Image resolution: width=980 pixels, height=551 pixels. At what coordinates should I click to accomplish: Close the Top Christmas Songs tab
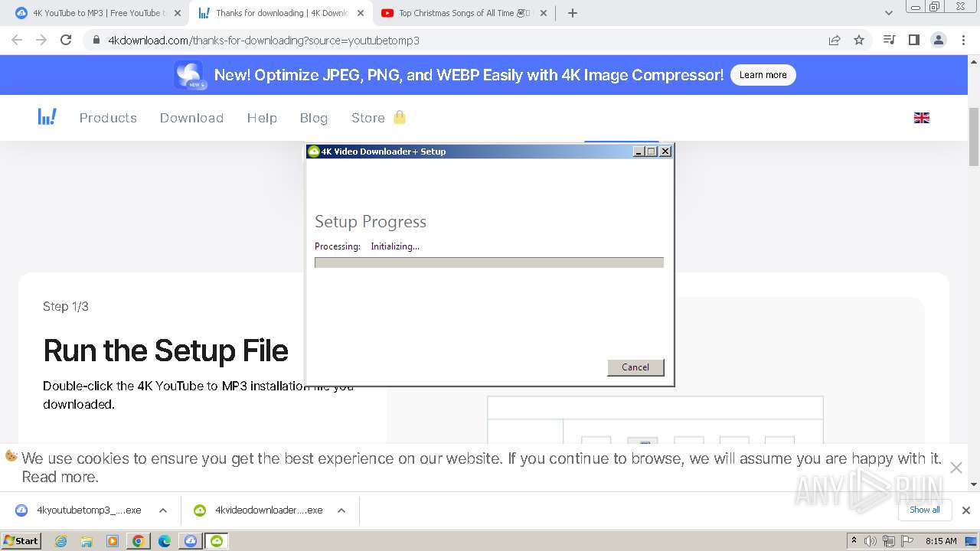tap(543, 13)
